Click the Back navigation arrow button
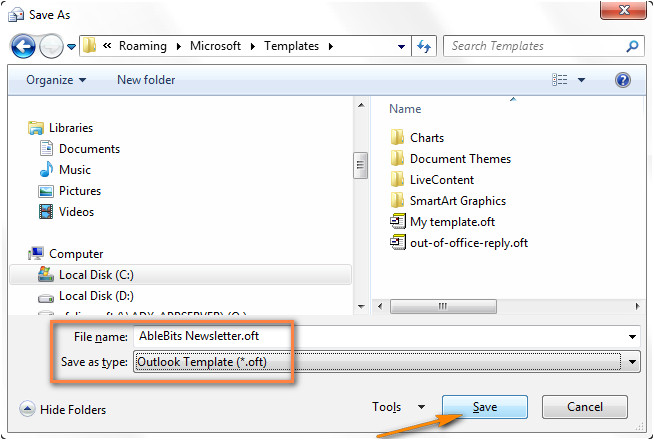 pyautogui.click(x=23, y=46)
